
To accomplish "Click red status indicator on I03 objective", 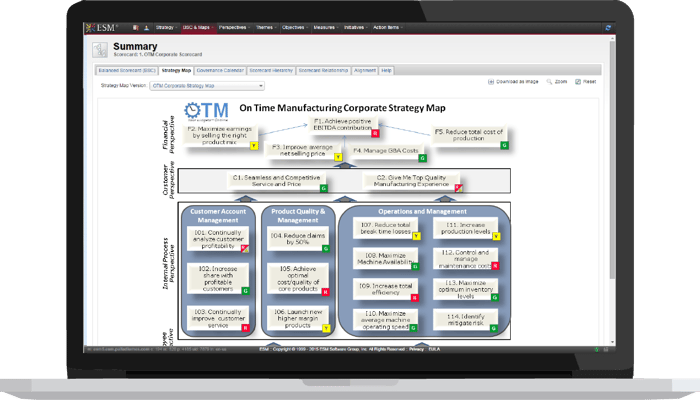I will 245,328.
